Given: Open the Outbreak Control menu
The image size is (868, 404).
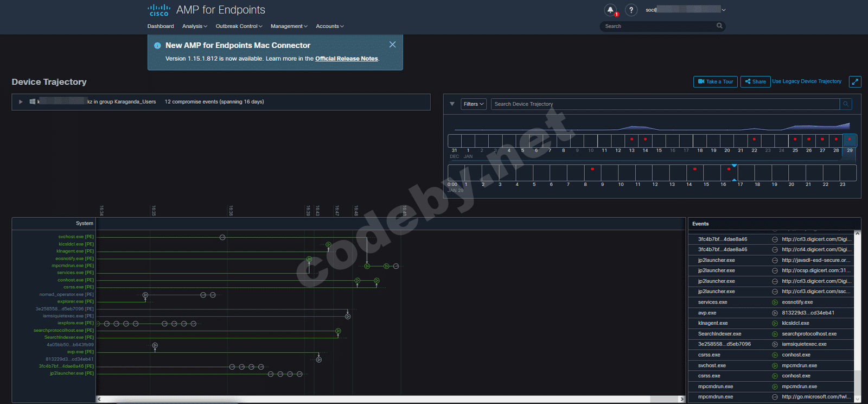Looking at the screenshot, I should coord(239,26).
